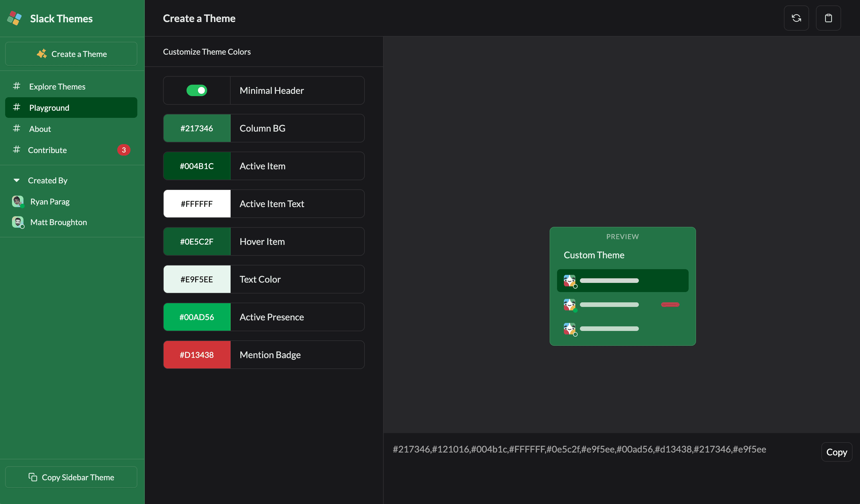Click Copy Sidebar Theme button
Image resolution: width=860 pixels, height=504 pixels.
[71, 477]
